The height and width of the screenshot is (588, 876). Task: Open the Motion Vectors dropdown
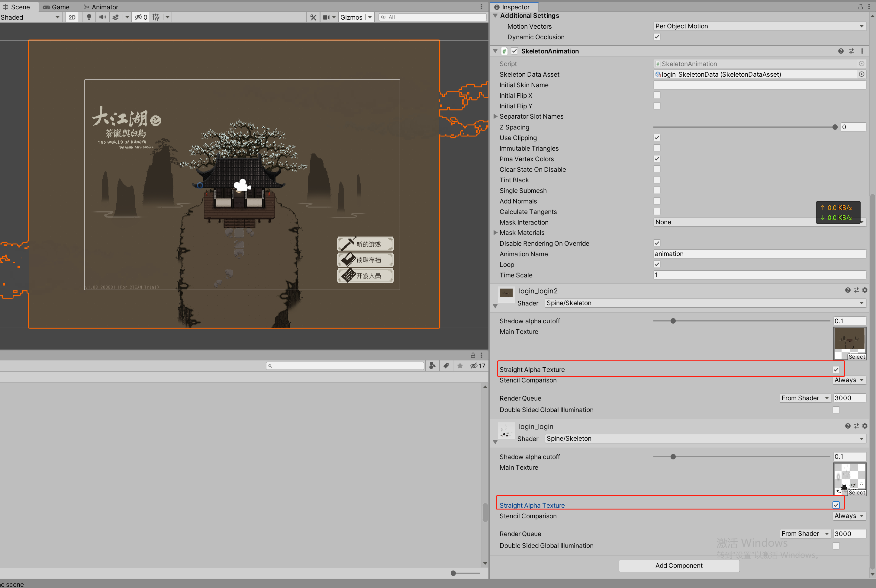760,26
